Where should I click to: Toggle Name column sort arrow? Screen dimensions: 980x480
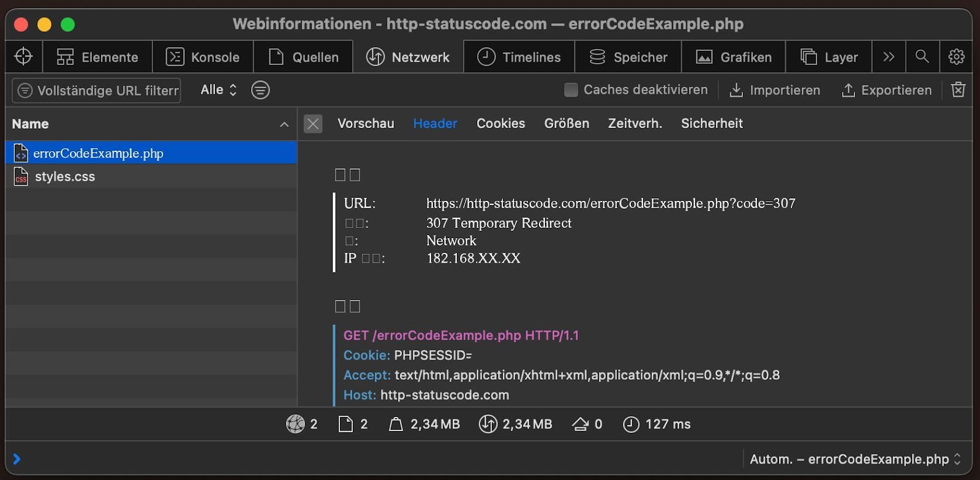click(x=284, y=124)
